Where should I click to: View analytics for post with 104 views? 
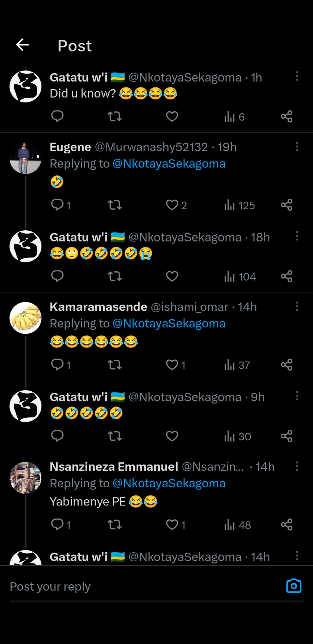pos(240,277)
